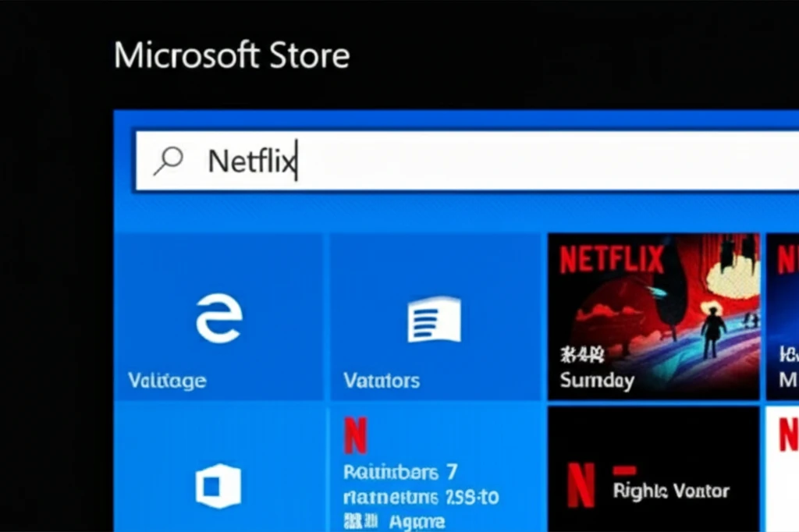
Task: Click the Vatators label
Action: [x=382, y=381]
